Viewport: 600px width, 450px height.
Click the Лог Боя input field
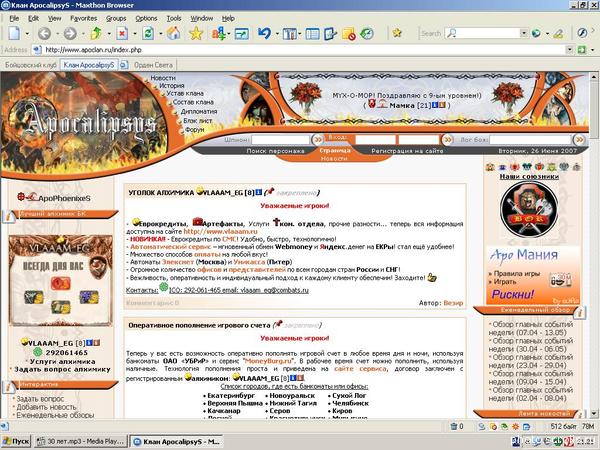pyautogui.click(x=530, y=140)
